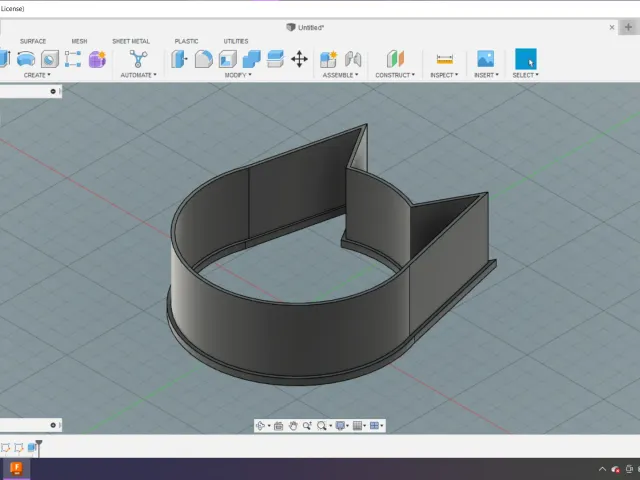
Task: Click the Offset Plane construct icon
Action: tap(395, 59)
